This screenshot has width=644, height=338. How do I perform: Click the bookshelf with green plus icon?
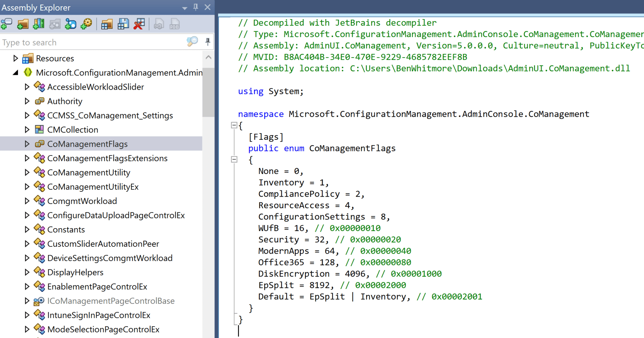coord(39,24)
